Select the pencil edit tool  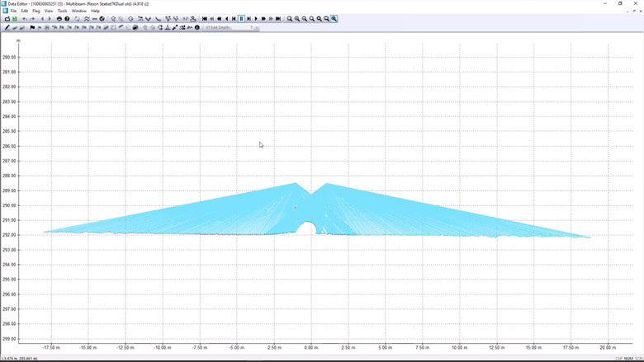[x=7, y=27]
